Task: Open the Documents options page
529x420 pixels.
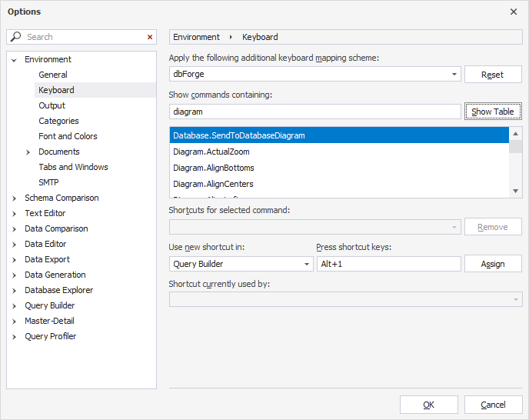Action: coord(59,152)
